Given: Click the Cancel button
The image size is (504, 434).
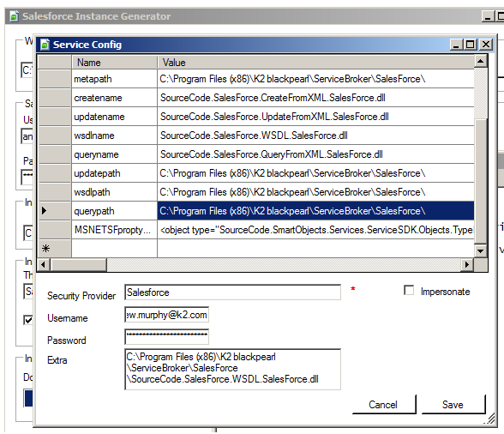Looking at the screenshot, I should click(384, 404).
